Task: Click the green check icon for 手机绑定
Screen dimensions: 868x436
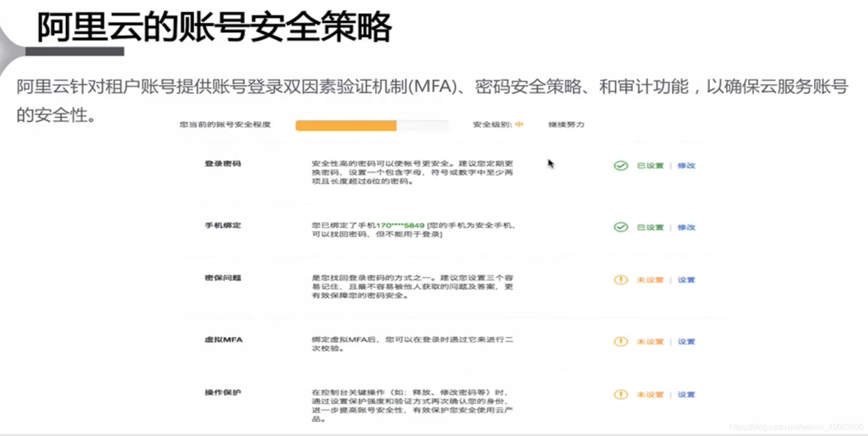Action: tap(621, 227)
